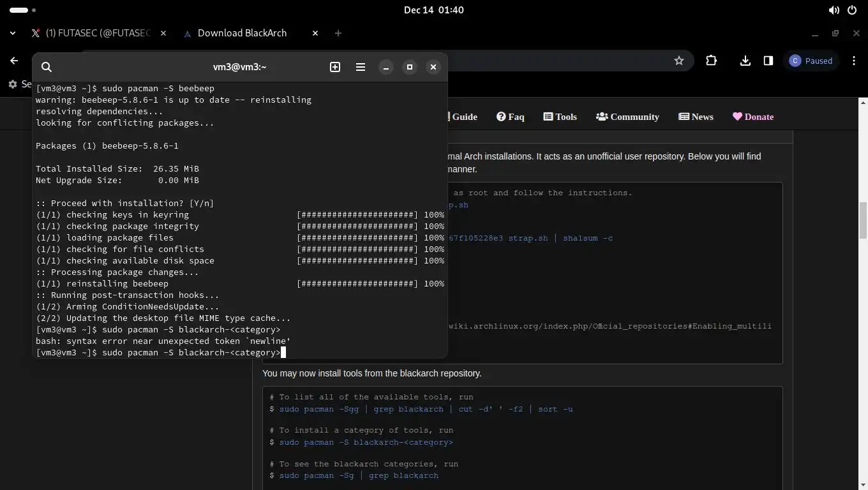Click the 'sha1sum -c' command text
The width and height of the screenshot is (868, 490).
[588, 238]
